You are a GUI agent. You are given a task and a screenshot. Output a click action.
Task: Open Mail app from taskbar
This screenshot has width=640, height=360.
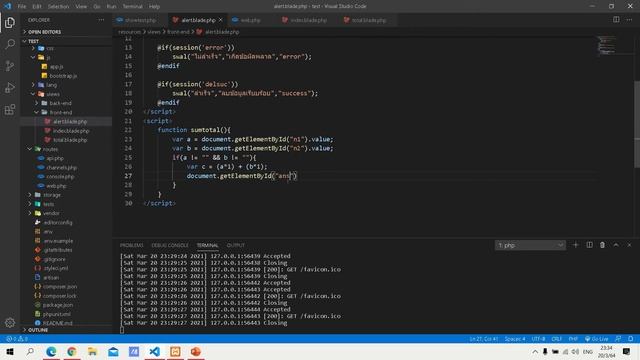(113, 351)
